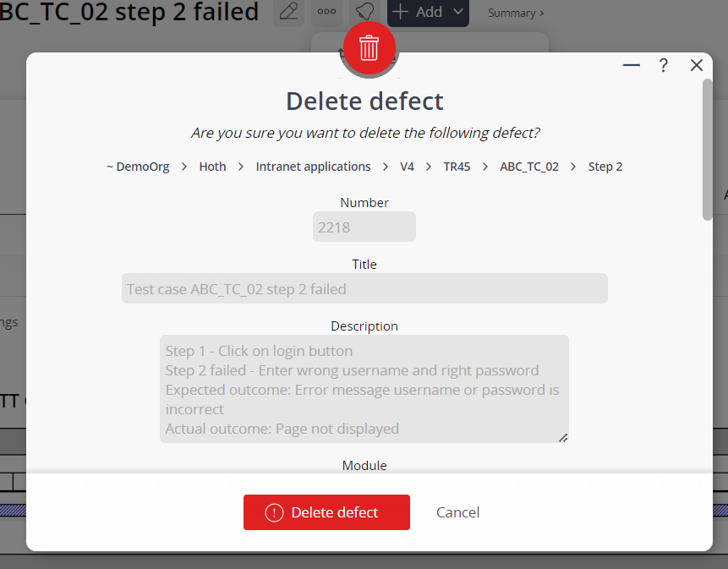Click Cancel to dismiss the dialog

[x=457, y=512]
